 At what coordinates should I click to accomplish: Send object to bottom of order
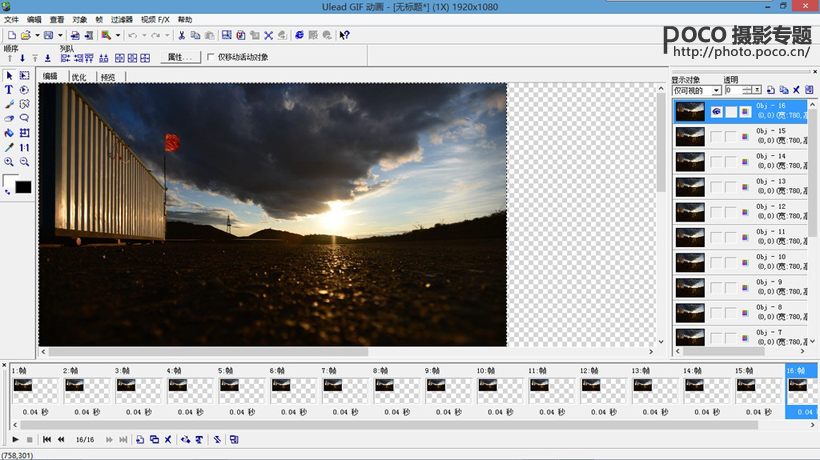[x=48, y=58]
